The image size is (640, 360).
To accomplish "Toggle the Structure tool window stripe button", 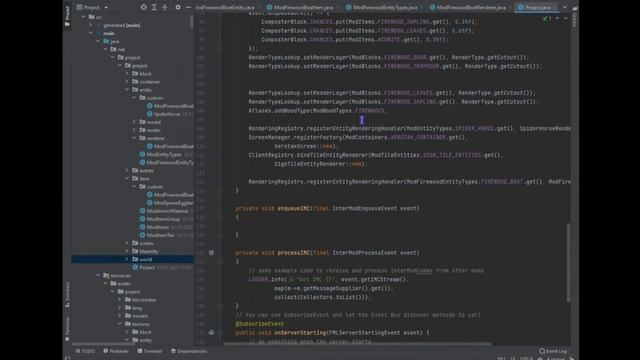I will (x=67, y=295).
